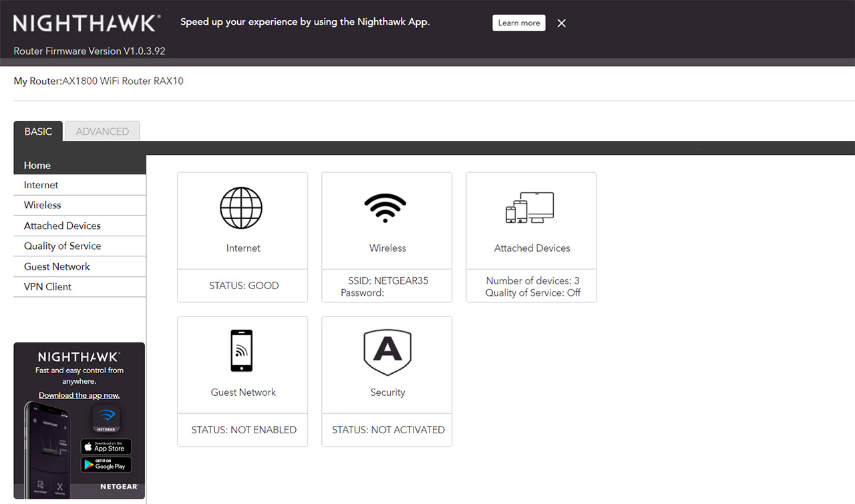
Task: Click Router Firmware Version V1.0.3.92 text
Action: 90,51
